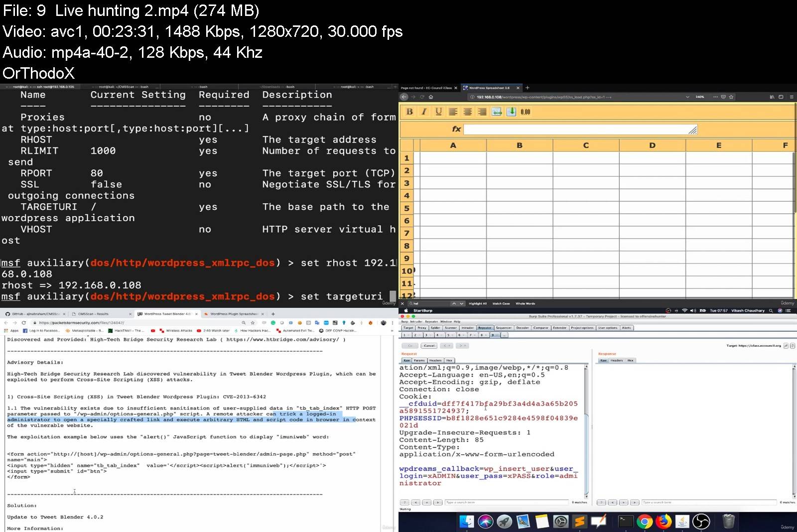Click Spotlight search icon in menu bar

click(x=771, y=310)
